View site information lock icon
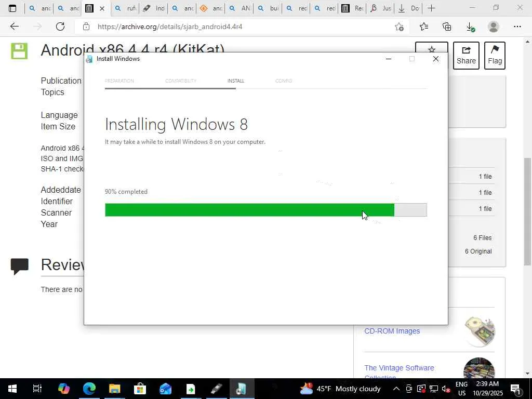Image resolution: width=532 pixels, height=399 pixels. 86,26
